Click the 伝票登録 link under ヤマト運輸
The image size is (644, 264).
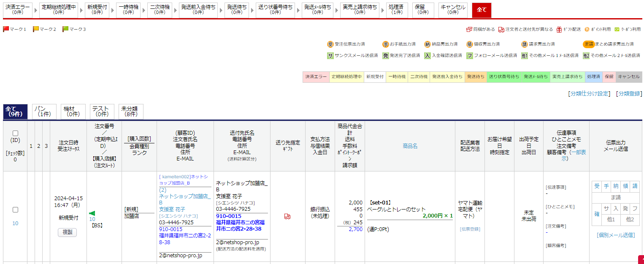tap(470, 229)
